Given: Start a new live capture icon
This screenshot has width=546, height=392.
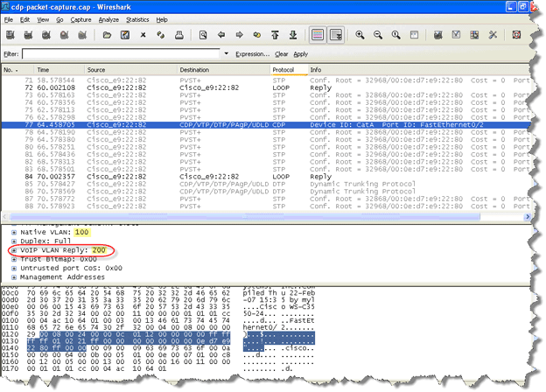Looking at the screenshot, I should tap(46, 35).
